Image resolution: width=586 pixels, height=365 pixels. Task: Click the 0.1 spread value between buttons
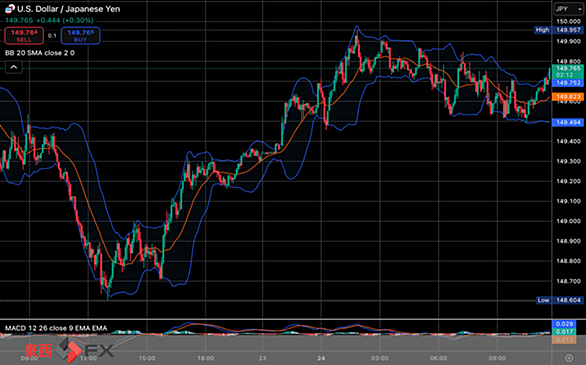(52, 36)
